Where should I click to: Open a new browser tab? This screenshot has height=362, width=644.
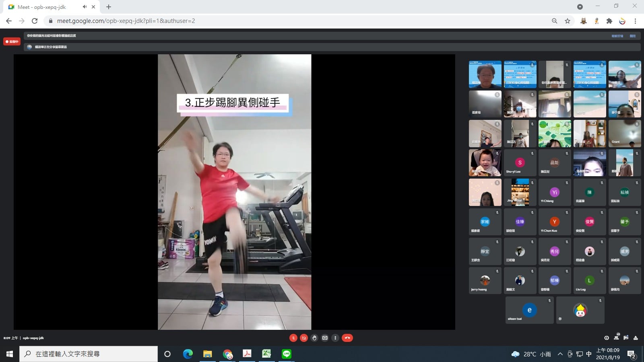[x=109, y=7]
